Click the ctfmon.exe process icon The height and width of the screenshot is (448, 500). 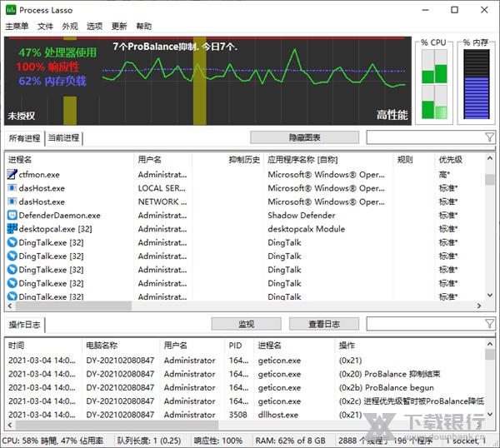tap(12, 175)
